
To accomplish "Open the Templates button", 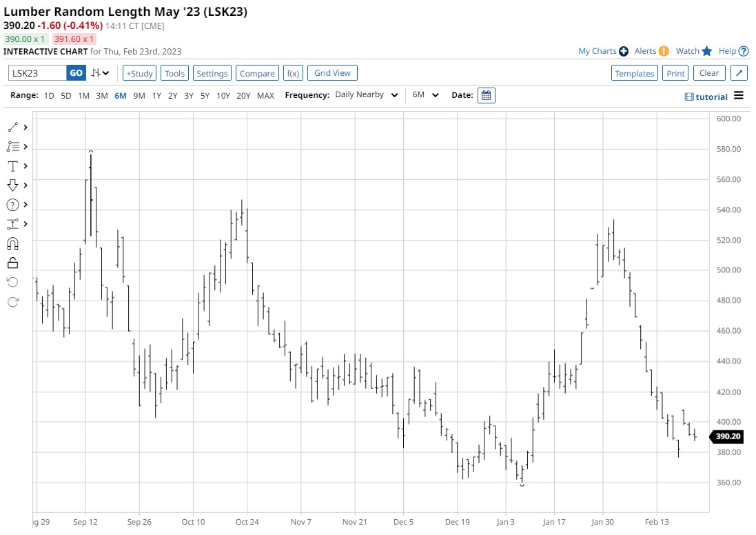I will tap(634, 73).
